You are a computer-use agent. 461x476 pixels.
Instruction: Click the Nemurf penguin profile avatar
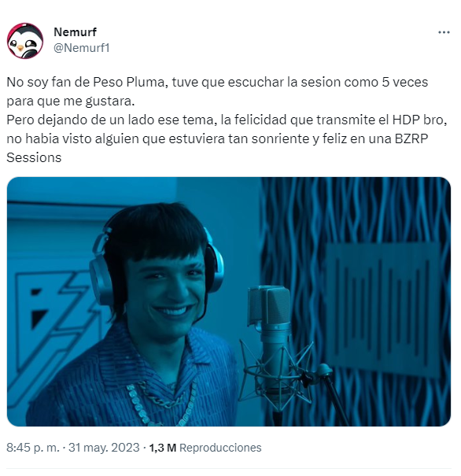click(25, 40)
